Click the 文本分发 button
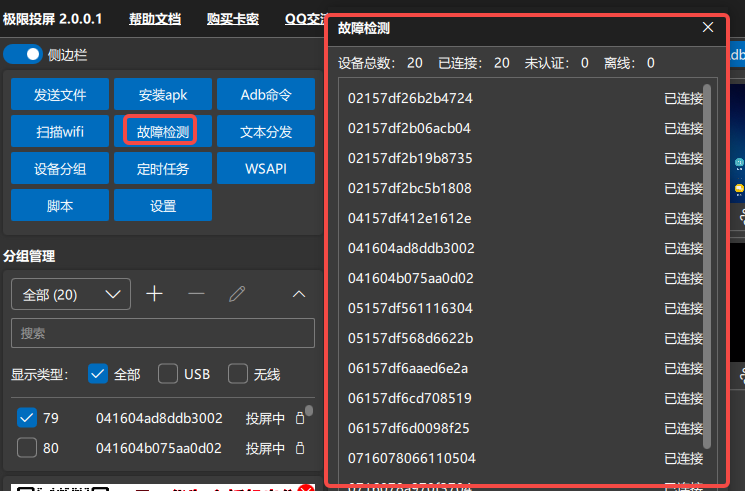745x491 pixels. (266, 131)
